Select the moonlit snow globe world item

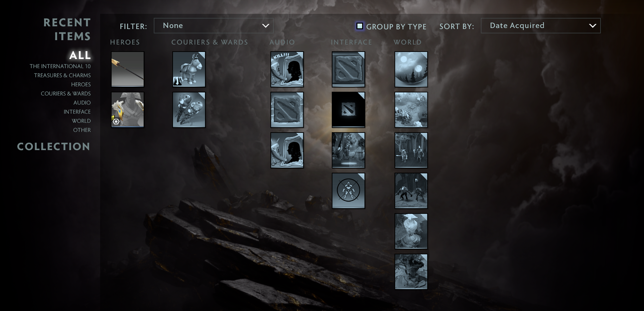click(411, 69)
